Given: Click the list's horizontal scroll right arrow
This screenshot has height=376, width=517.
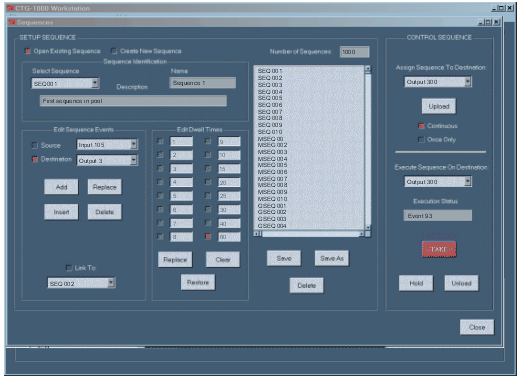Looking at the screenshot, I should click(361, 234).
